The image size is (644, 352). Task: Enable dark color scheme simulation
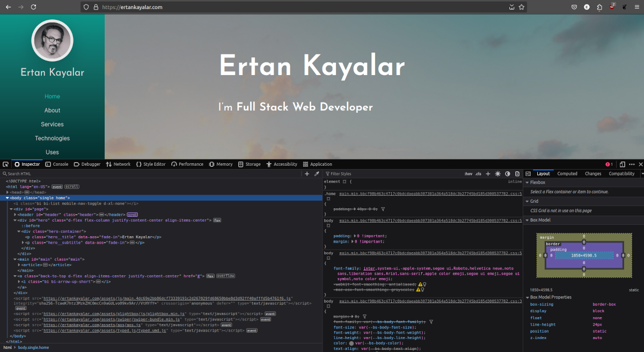point(507,173)
